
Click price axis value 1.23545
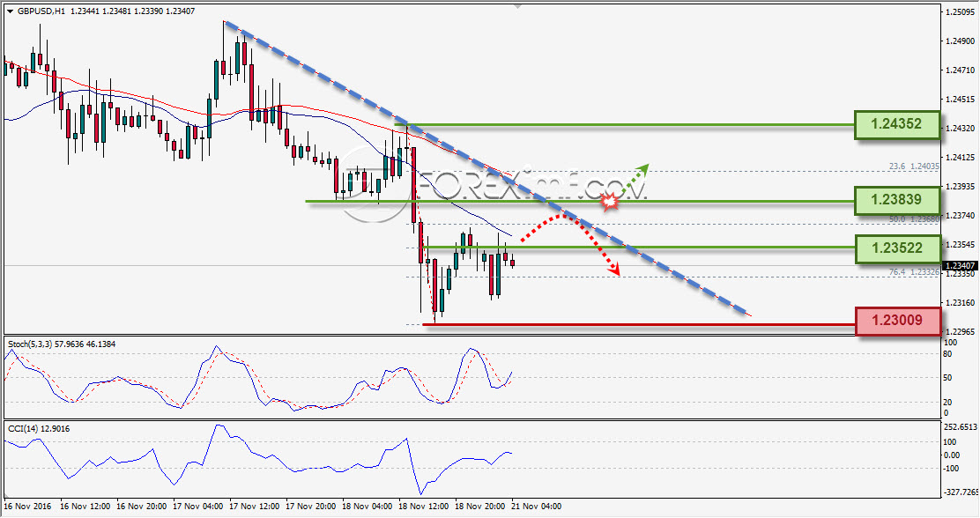(960, 244)
